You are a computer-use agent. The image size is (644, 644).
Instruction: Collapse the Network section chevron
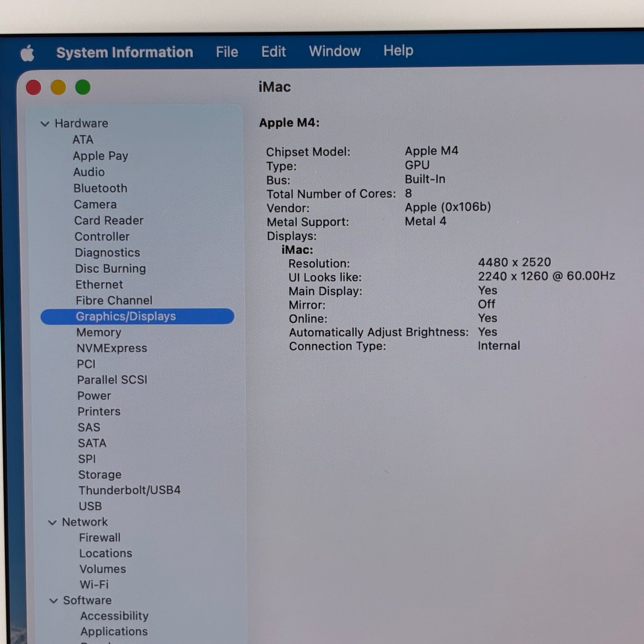(x=52, y=522)
